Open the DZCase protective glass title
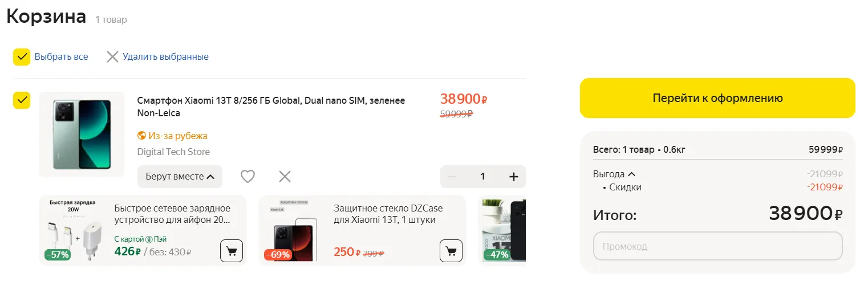The height and width of the screenshot is (285, 868). pos(388,214)
